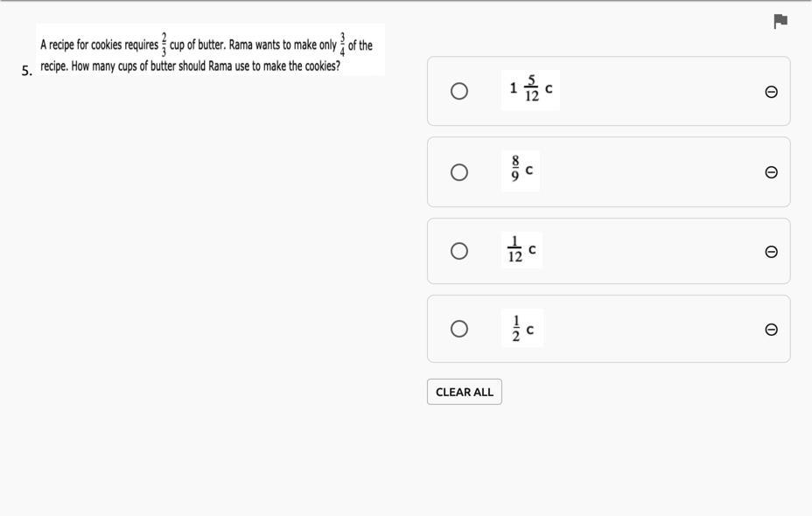Click the 8/9 c fraction label
This screenshot has height=516, width=812.
[521, 170]
